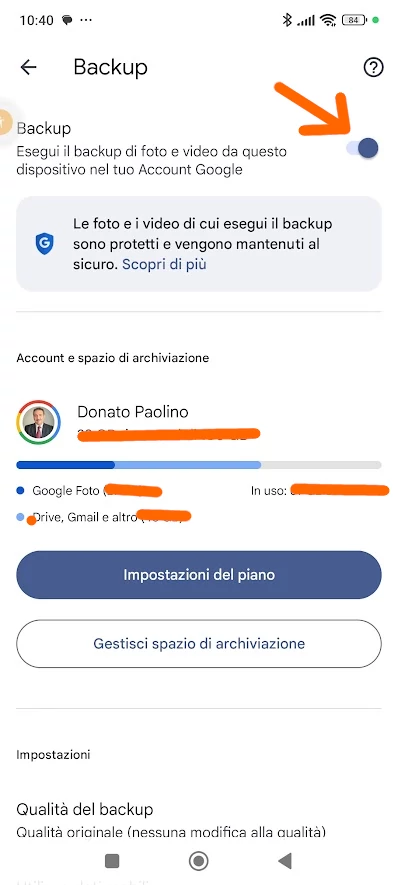Open Gestisci spazio di archiviazione

click(x=199, y=643)
